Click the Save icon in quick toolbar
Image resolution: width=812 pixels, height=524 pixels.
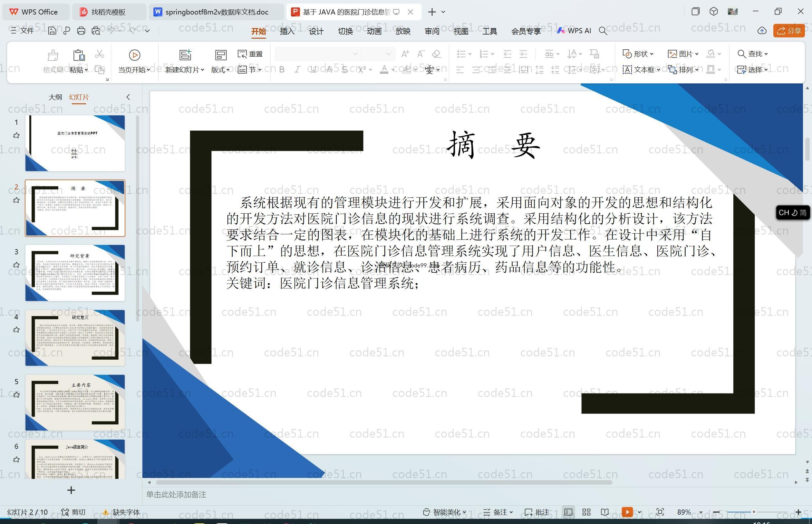[52, 31]
